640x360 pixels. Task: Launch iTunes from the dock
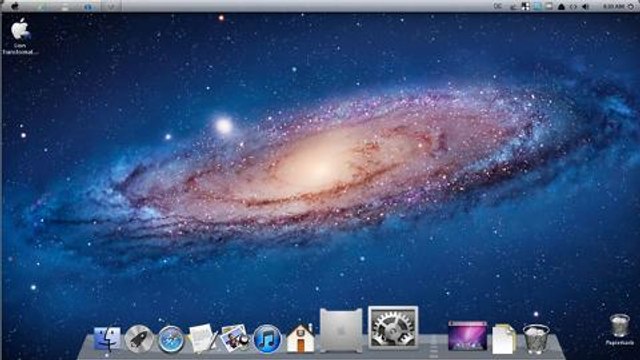[267, 339]
